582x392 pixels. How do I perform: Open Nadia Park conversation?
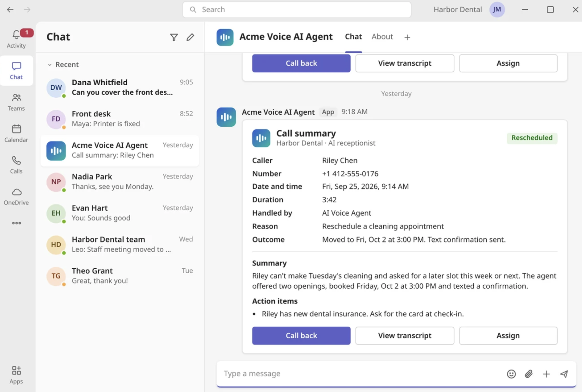120,182
